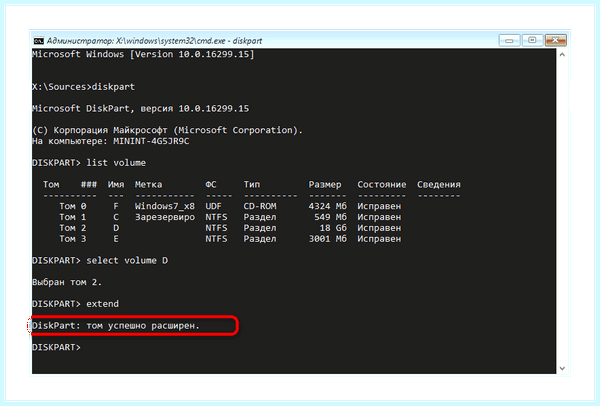600x406 pixels.
Task: Click drive letter 'F' in volume list
Action: [x=116, y=206]
